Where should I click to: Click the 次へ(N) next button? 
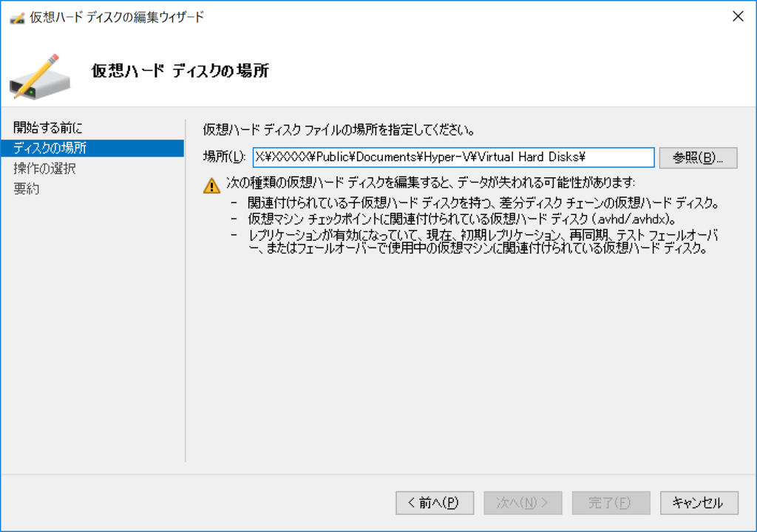[523, 502]
